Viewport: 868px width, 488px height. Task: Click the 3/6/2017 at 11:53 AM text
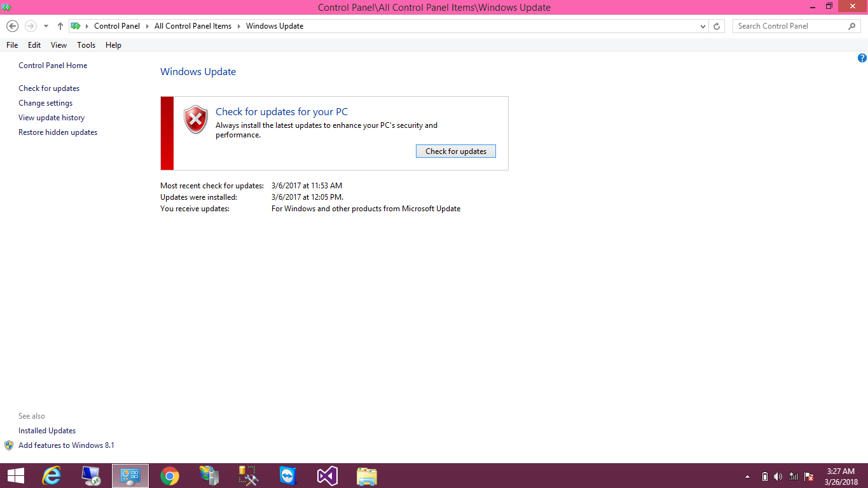tap(307, 186)
